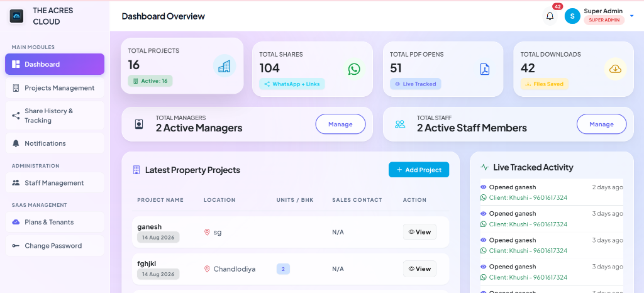Screen dimensions: 644x293
Task: Go to Notifications in the sidebar
Action: pyautogui.click(x=55, y=143)
